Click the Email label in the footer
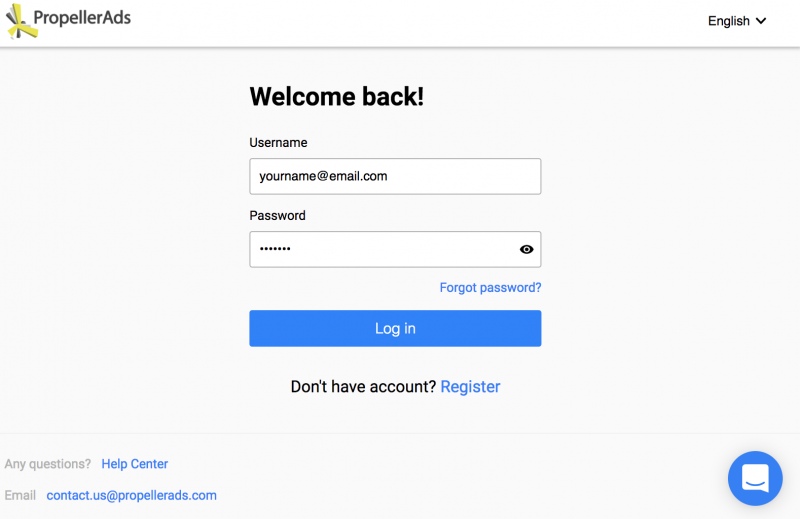 [x=20, y=495]
